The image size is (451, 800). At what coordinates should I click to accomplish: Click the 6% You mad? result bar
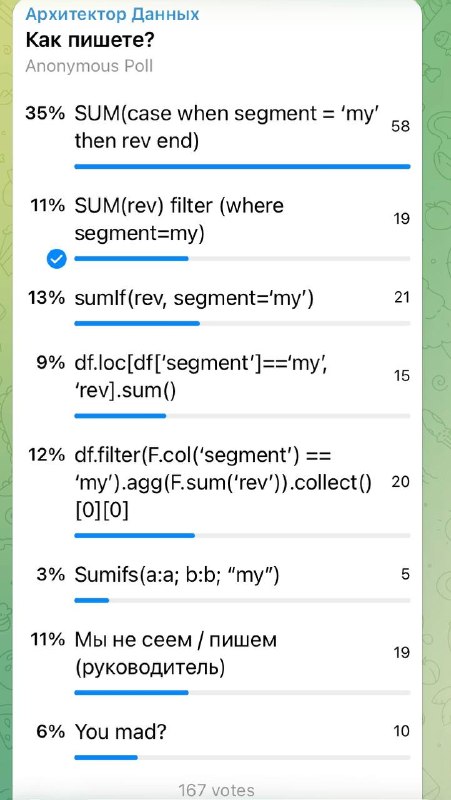(x=106, y=758)
